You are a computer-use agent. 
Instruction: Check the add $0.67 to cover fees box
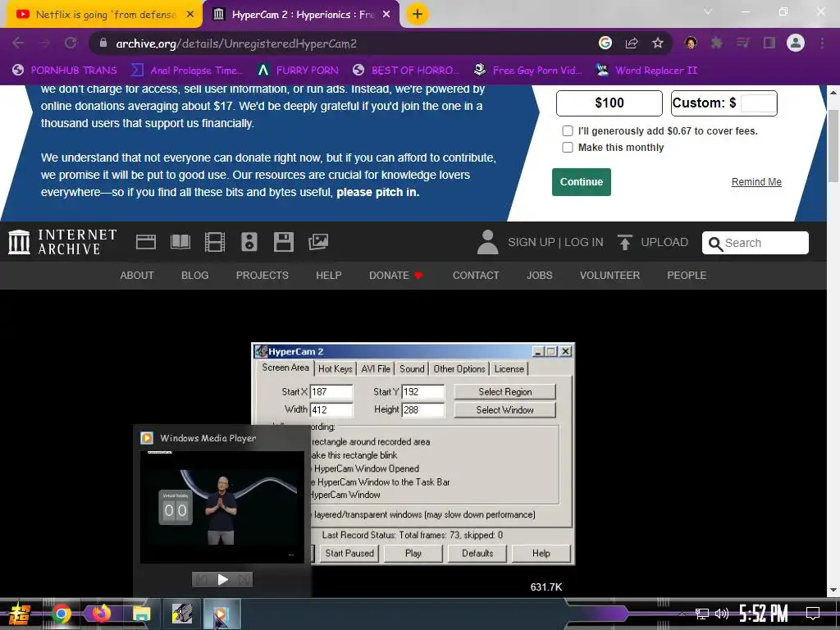[x=568, y=130]
